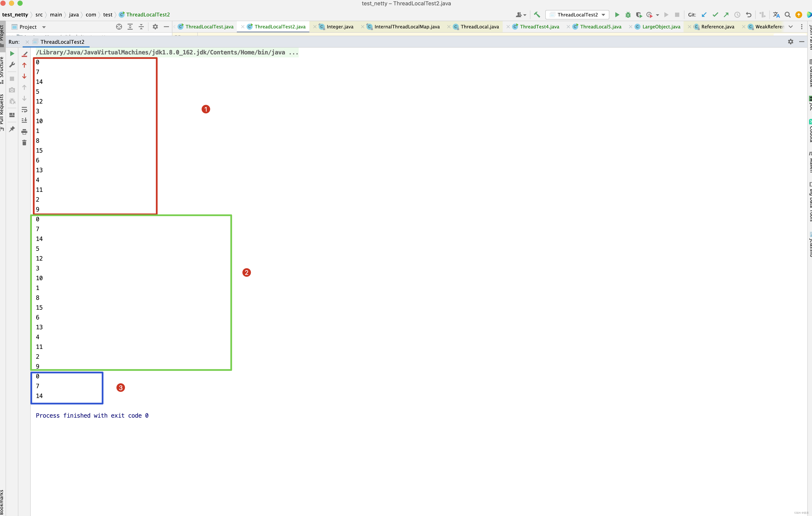The width and height of the screenshot is (812, 516).
Task: Click the Build project hammer icon
Action: (x=537, y=15)
